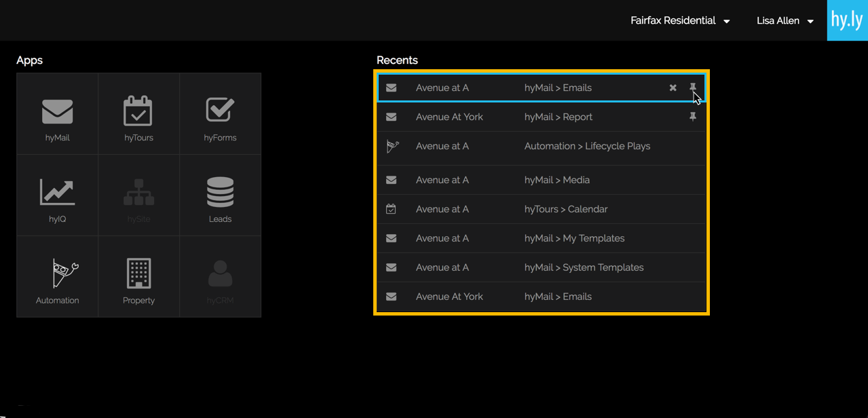868x418 pixels.
Task: Open the Property building app tile
Action: 139,277
